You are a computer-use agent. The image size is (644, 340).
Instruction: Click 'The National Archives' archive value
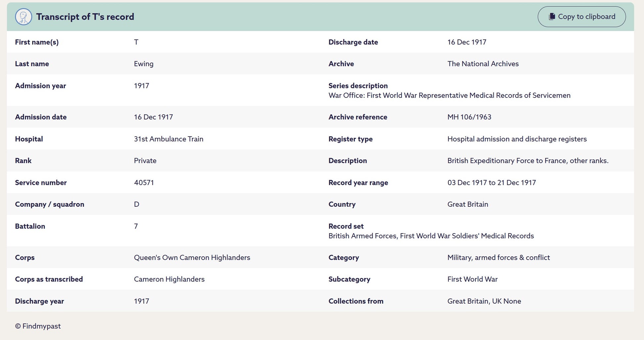[x=483, y=64]
